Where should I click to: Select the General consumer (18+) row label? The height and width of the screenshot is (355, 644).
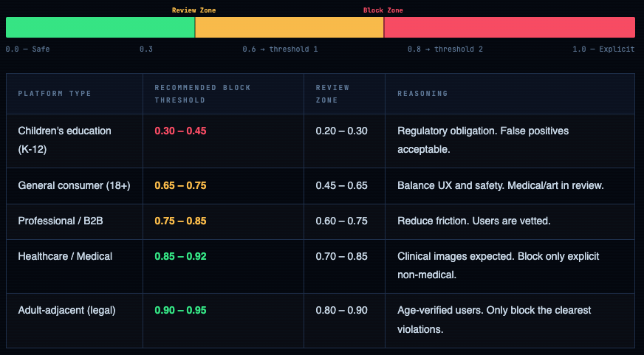[74, 185]
